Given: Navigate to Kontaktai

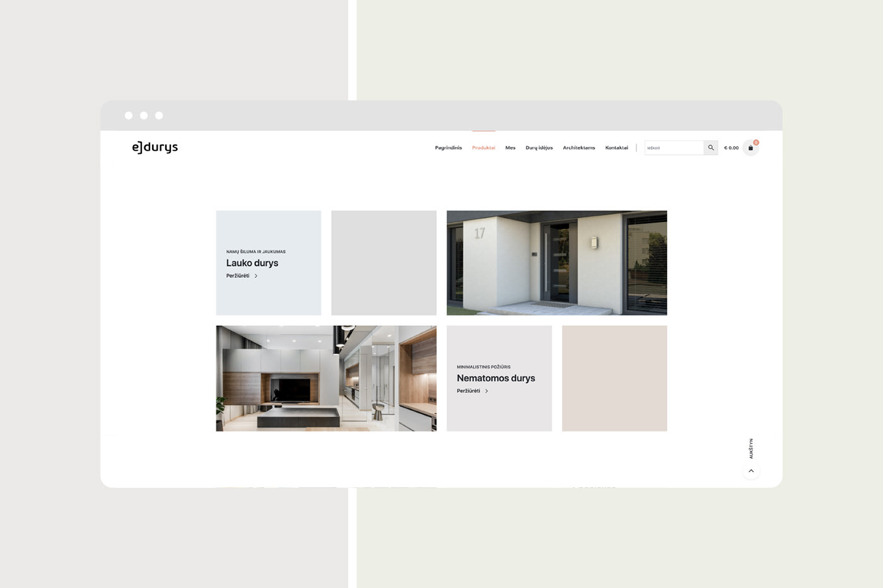Looking at the screenshot, I should tap(617, 147).
